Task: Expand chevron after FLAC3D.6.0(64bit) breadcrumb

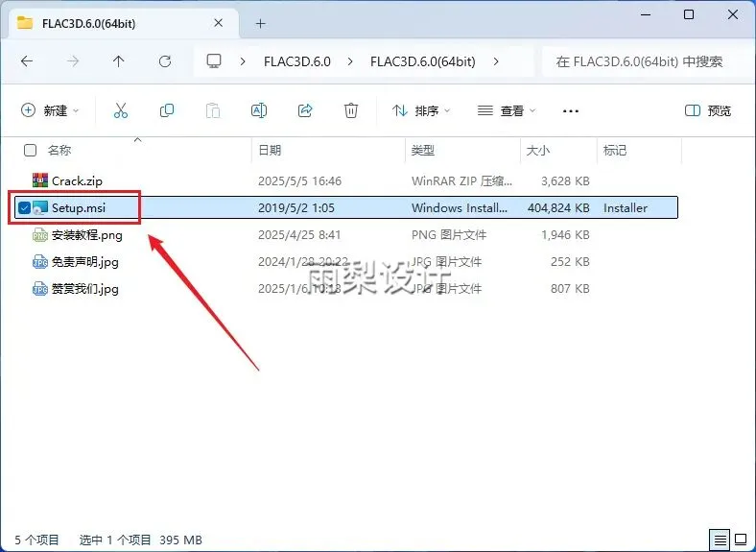Action: coord(496,61)
